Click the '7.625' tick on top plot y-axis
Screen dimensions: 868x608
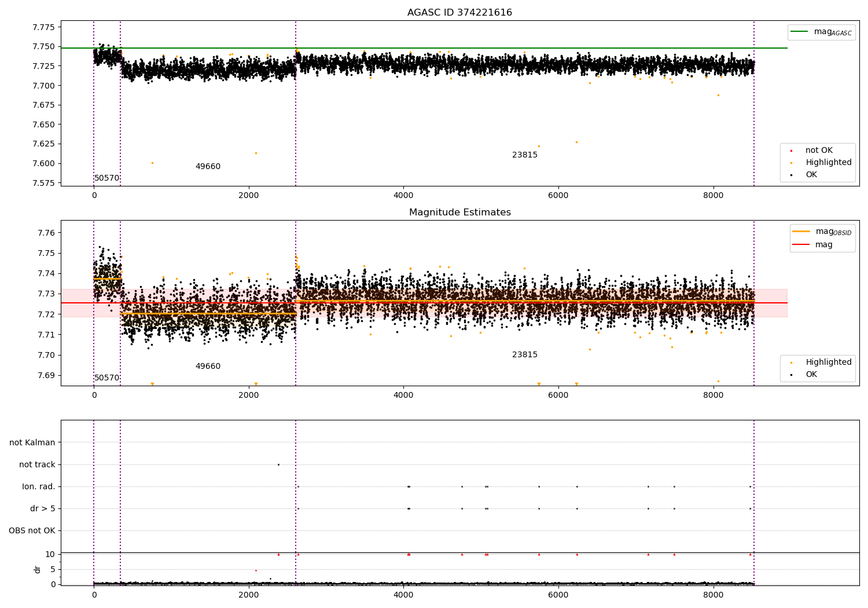(43, 144)
